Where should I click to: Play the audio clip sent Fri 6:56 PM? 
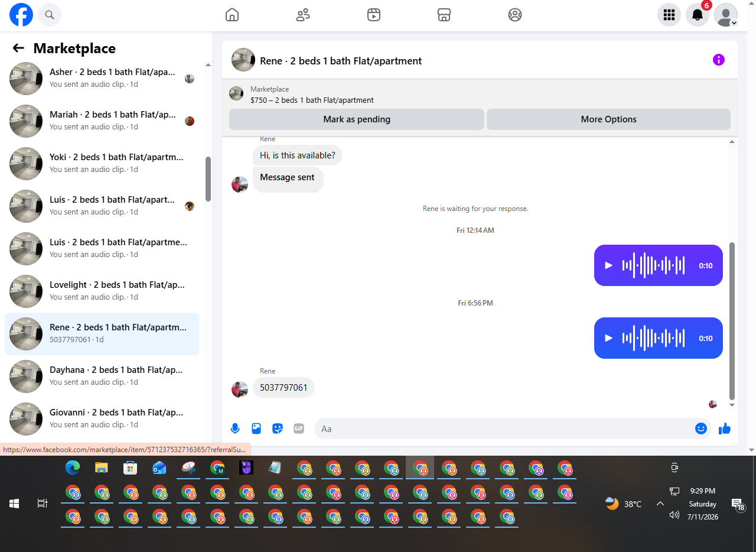[x=609, y=338]
